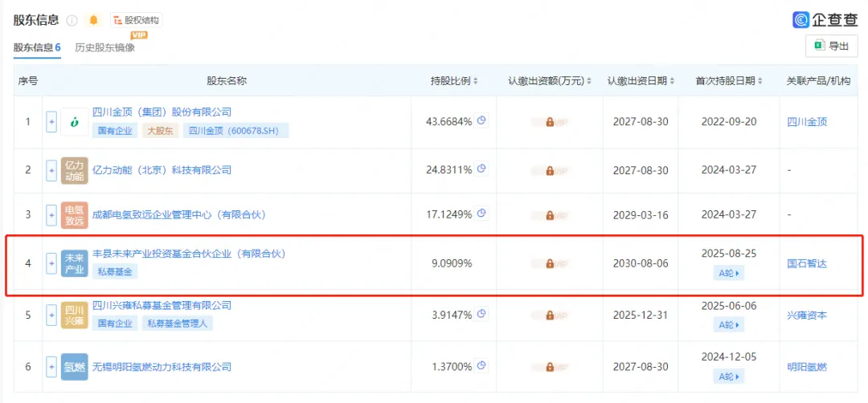
Task: Expand row 5 四川兴雍 plus button
Action: [x=51, y=315]
